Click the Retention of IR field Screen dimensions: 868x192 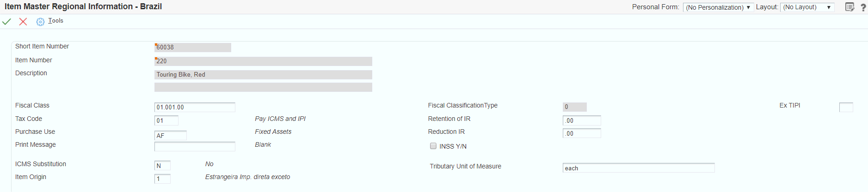(582, 120)
